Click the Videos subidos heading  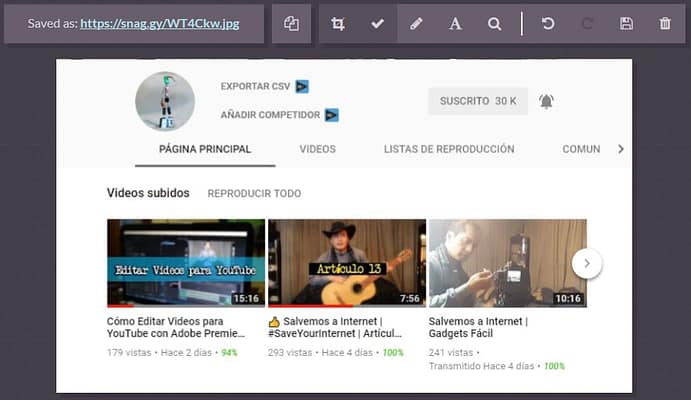click(148, 193)
